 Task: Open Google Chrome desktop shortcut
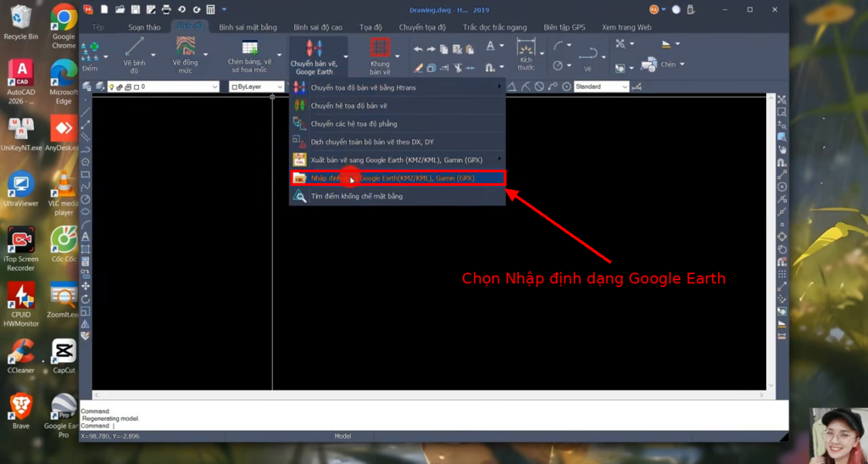pos(64,26)
